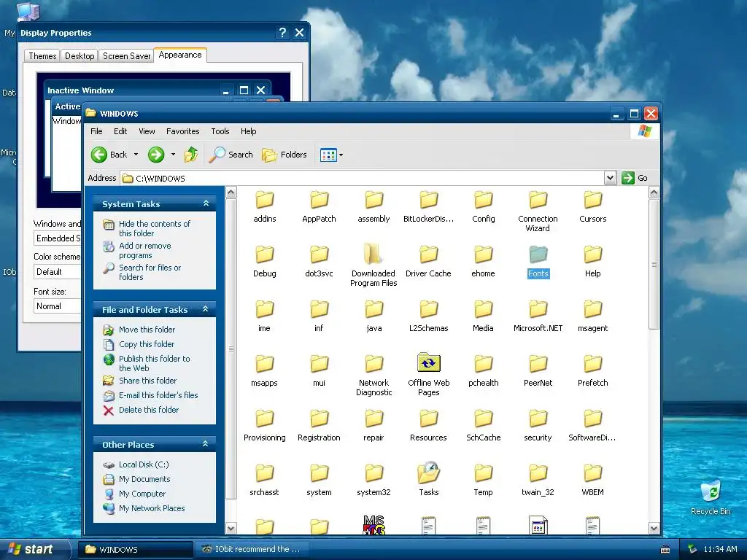Select the java folder icon
The height and width of the screenshot is (560, 747).
point(374,309)
